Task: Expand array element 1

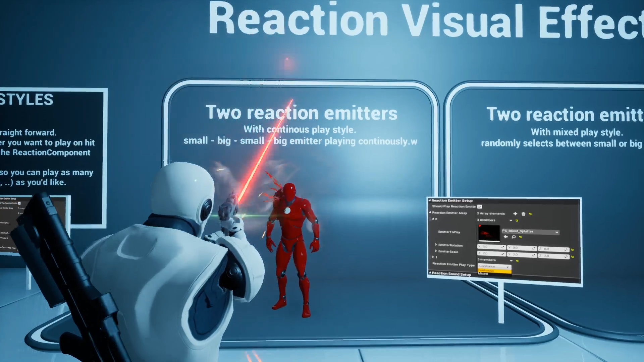Action: click(x=433, y=257)
